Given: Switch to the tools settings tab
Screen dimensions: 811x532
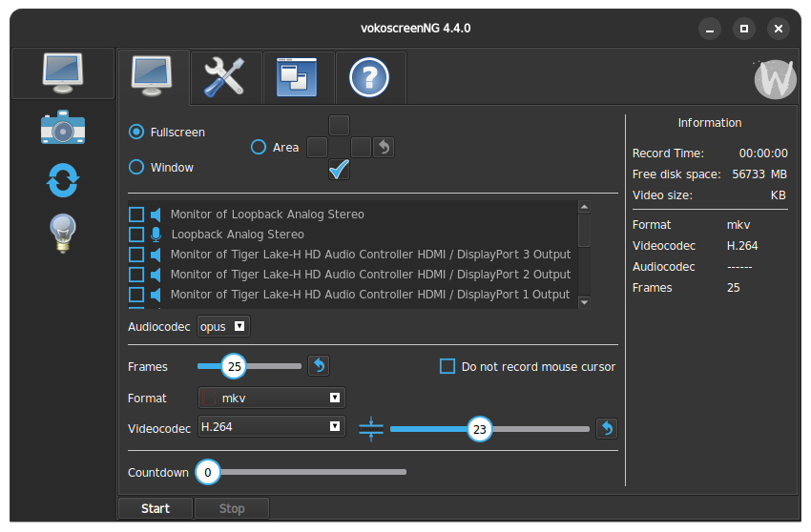Looking at the screenshot, I should (225, 77).
